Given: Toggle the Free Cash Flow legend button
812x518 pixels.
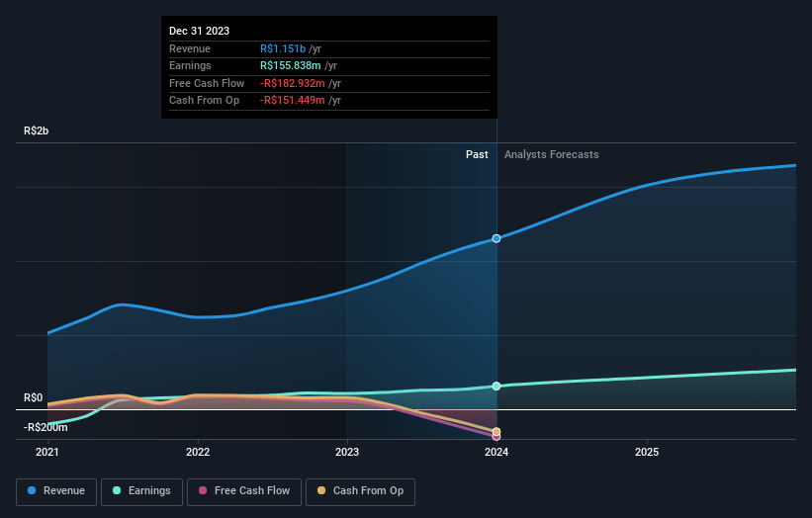Looking at the screenshot, I should [244, 491].
